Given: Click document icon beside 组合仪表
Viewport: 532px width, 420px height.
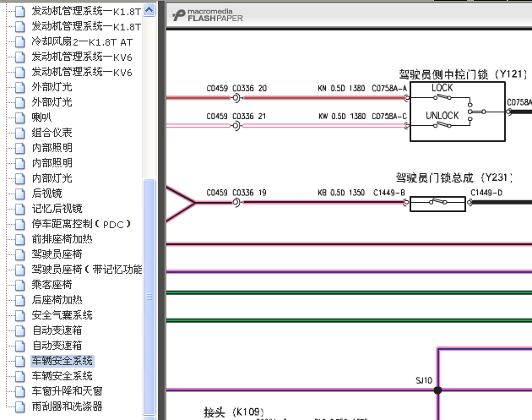Looking at the screenshot, I should pyautogui.click(x=20, y=133).
